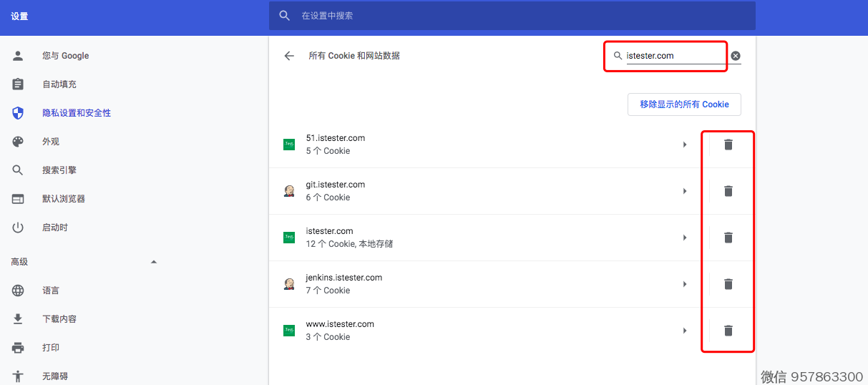Expand 51.istester.com cookie details
Image resolution: width=868 pixels, height=385 pixels.
685,145
